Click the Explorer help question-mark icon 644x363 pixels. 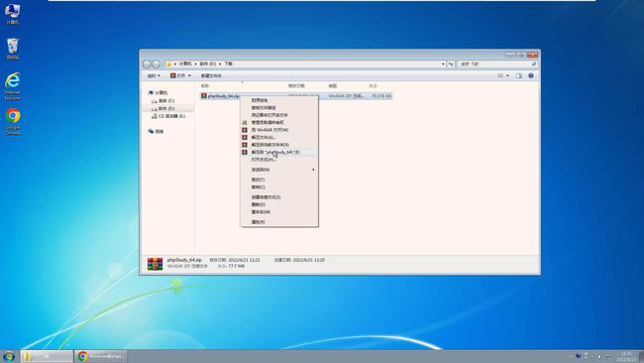[x=531, y=75]
